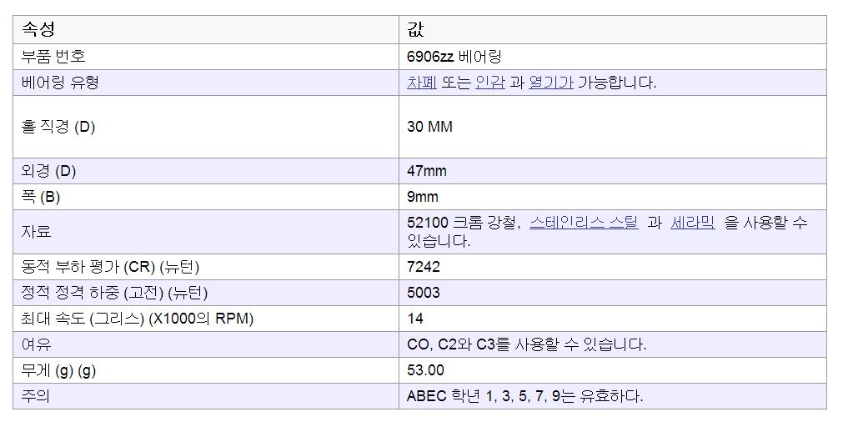Viewport: 868px width, 432px height.
Task: Click the 속성 column header
Action: [x=206, y=30]
